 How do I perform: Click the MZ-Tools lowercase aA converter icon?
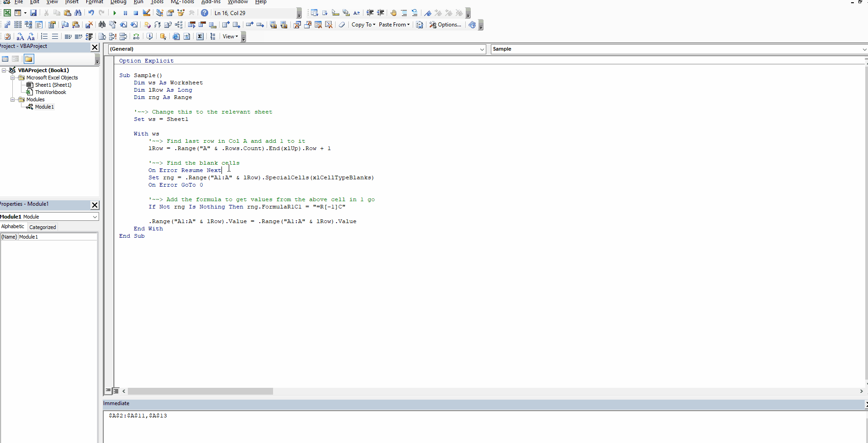coord(20,36)
